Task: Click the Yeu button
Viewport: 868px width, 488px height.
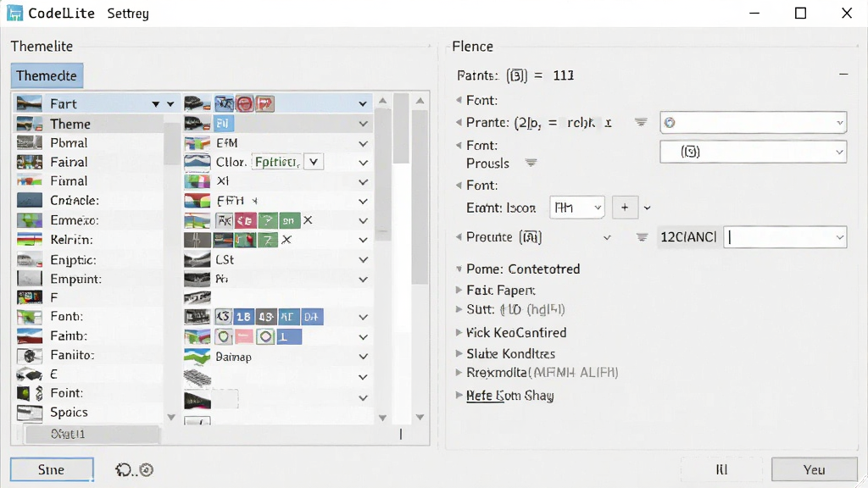Action: (814, 469)
